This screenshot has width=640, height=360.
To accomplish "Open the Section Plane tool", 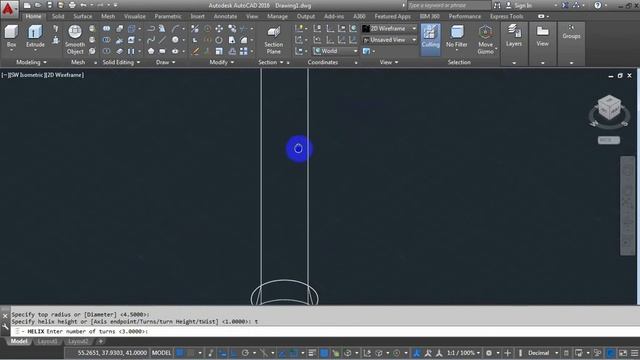I will point(273,40).
